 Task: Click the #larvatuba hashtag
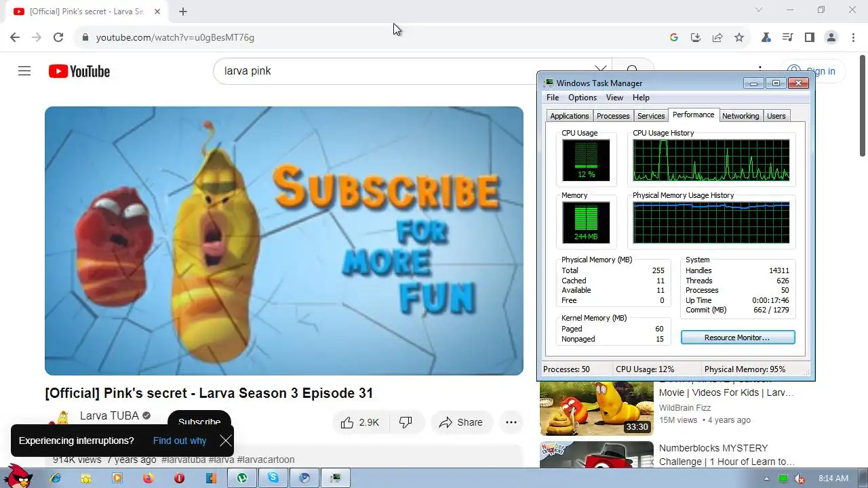point(184,460)
